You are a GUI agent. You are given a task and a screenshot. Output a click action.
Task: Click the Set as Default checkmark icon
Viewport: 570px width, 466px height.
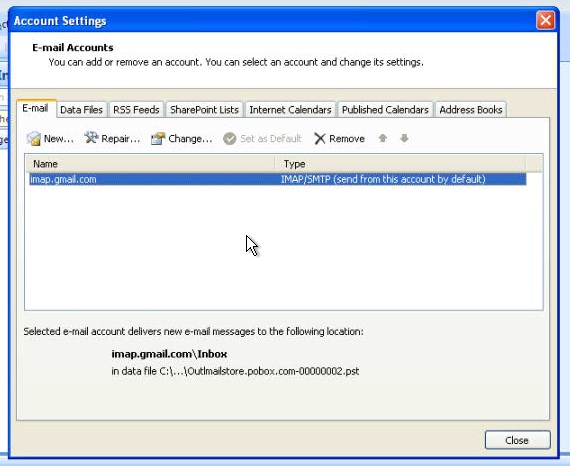tap(229, 138)
